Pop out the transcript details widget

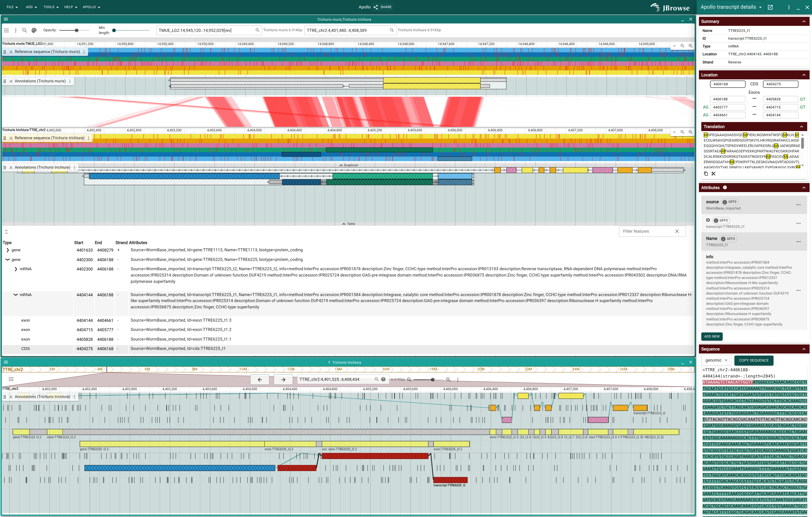coord(770,7)
